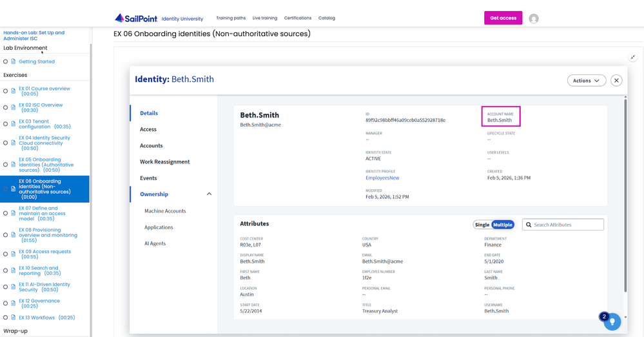Screen dimensions: 644x337
Task: Open the Access tab
Action: click(148, 129)
